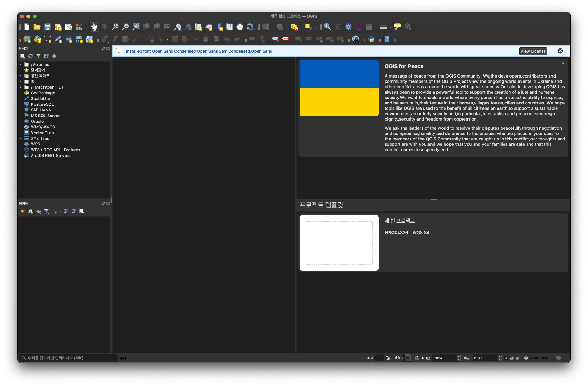Click the Zoom Full extent icon

[x=136, y=27]
